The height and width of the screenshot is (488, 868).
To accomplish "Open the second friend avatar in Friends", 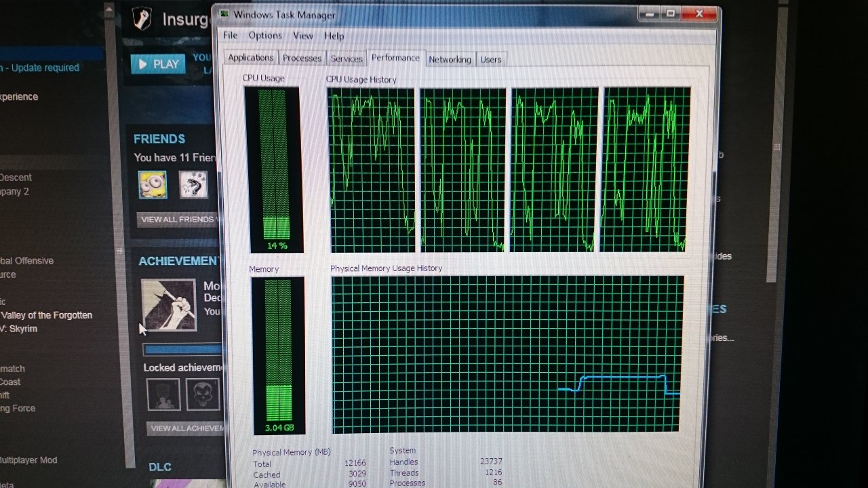I will click(193, 184).
